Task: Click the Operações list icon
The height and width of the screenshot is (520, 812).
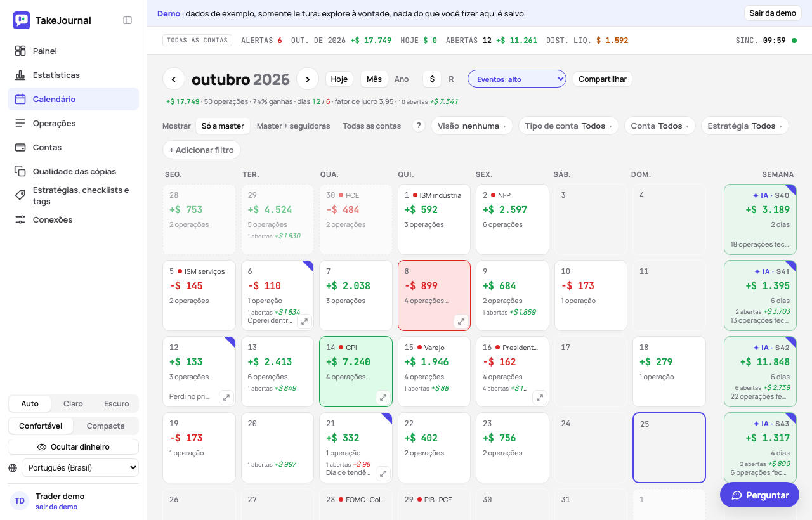Action: (x=20, y=123)
